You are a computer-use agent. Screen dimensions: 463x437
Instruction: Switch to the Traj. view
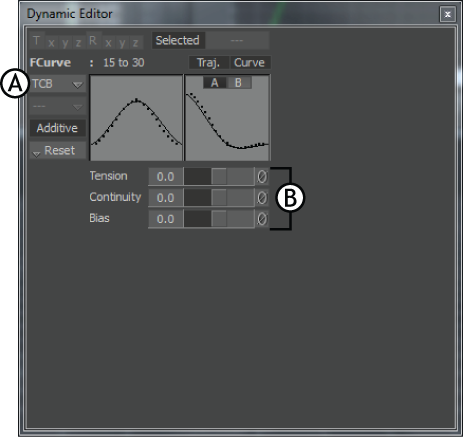pyautogui.click(x=209, y=63)
